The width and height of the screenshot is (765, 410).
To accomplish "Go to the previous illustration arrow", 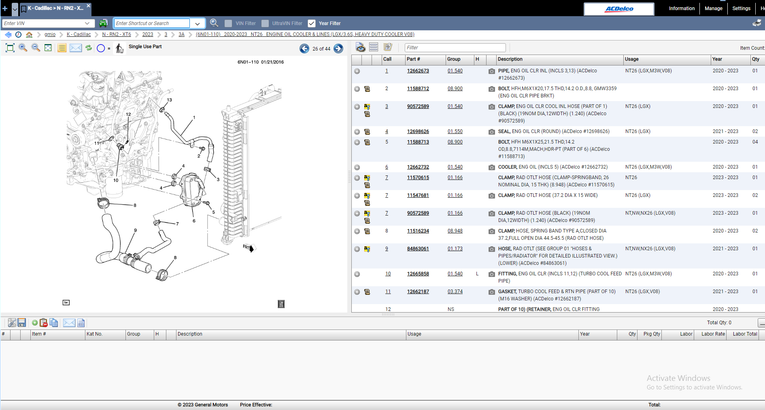I will coord(304,48).
